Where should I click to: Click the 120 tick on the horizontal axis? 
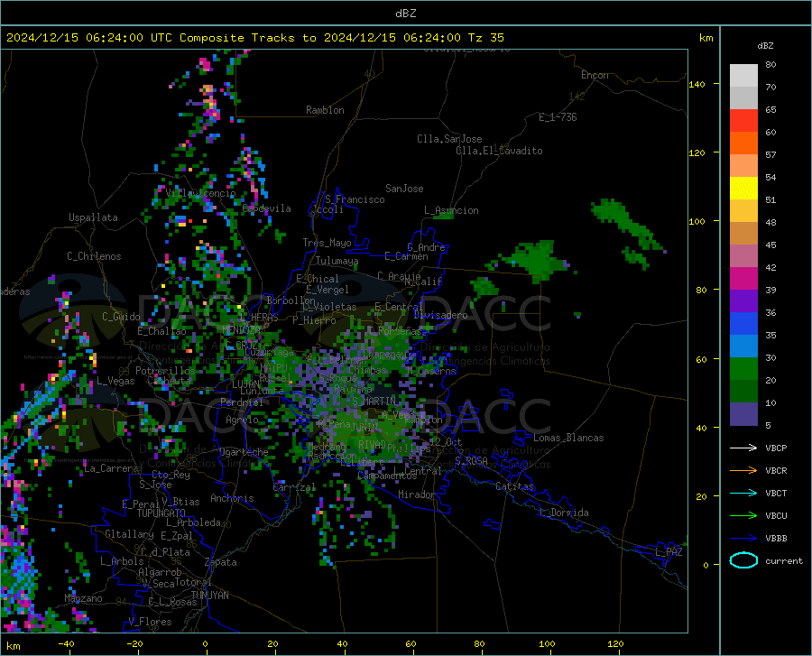coord(615,643)
